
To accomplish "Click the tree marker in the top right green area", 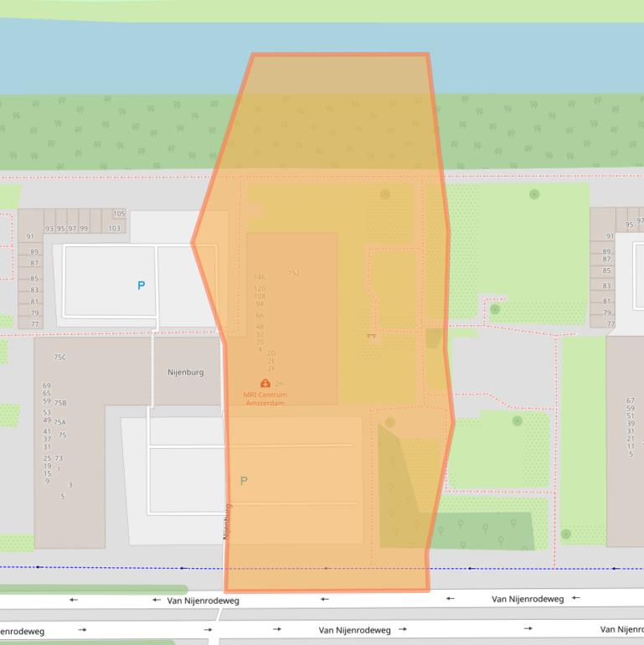I will point(534,194).
